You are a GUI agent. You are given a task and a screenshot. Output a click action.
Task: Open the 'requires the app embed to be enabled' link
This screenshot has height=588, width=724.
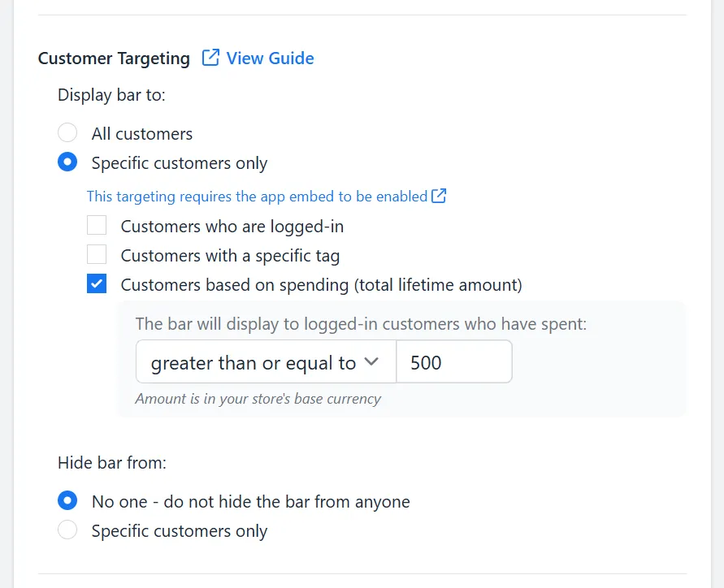267,197
